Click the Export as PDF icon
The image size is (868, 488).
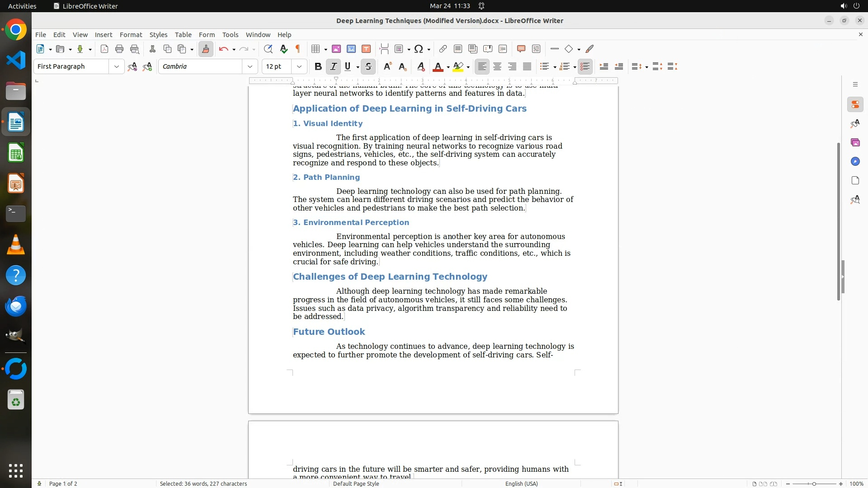pos(104,49)
